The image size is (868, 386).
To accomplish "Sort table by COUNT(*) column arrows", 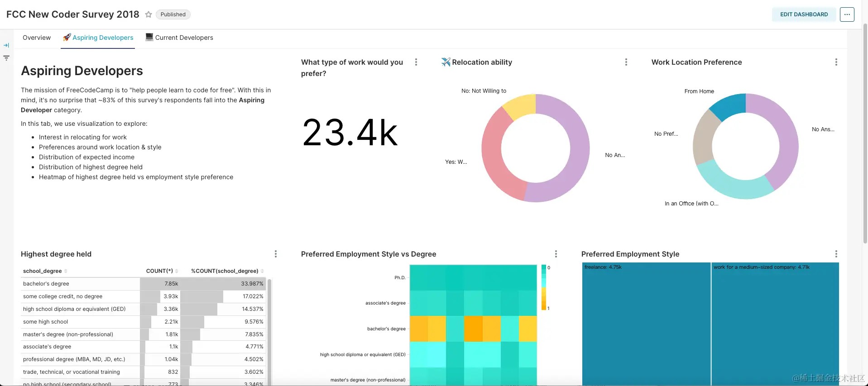I will [x=177, y=271].
